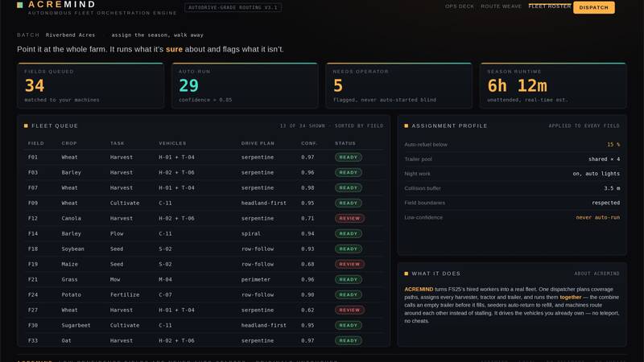Click the Mow task cell
Screen dimensions: 644x362
click(x=115, y=279)
